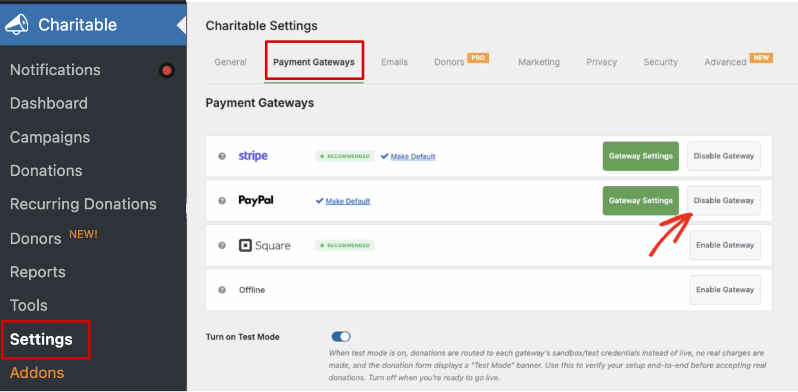Open the Privacy tab
The image size is (798, 392).
602,62
